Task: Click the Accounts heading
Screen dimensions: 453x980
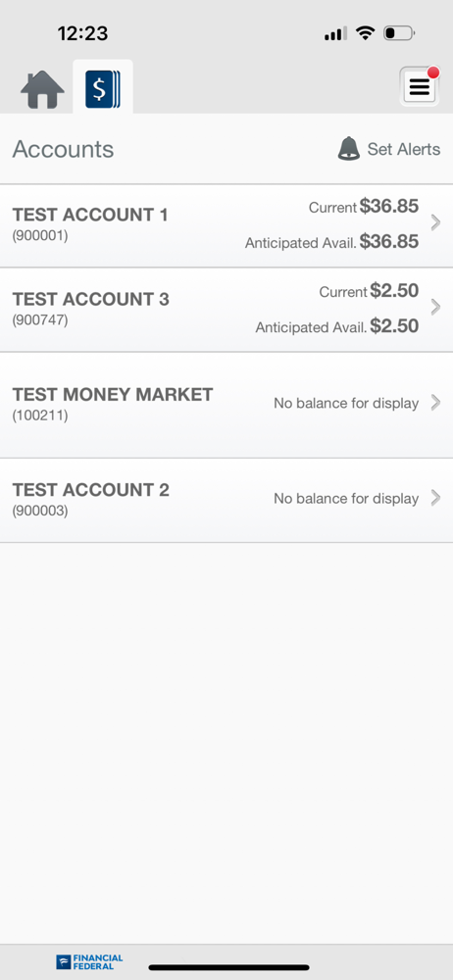Action: pyautogui.click(x=63, y=149)
